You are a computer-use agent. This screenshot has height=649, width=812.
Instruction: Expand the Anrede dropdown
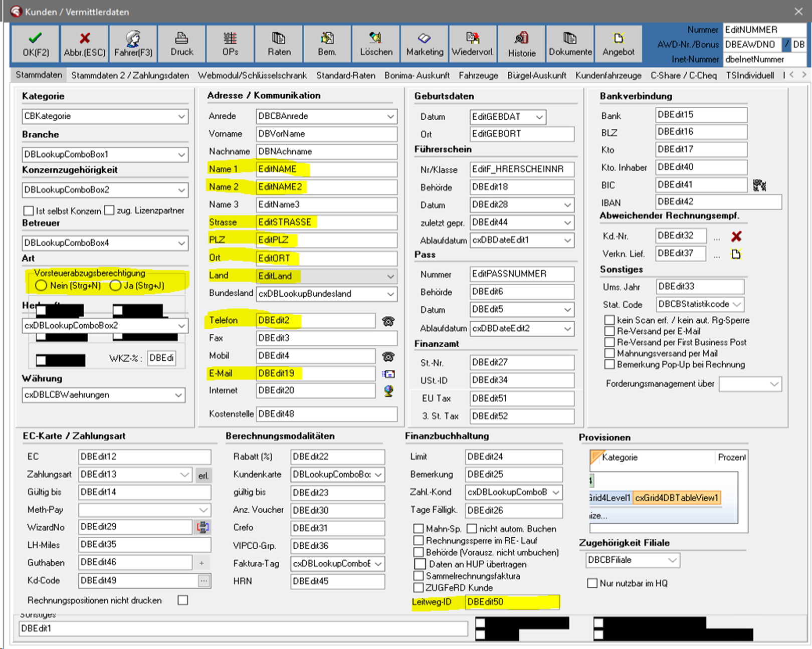pos(390,116)
